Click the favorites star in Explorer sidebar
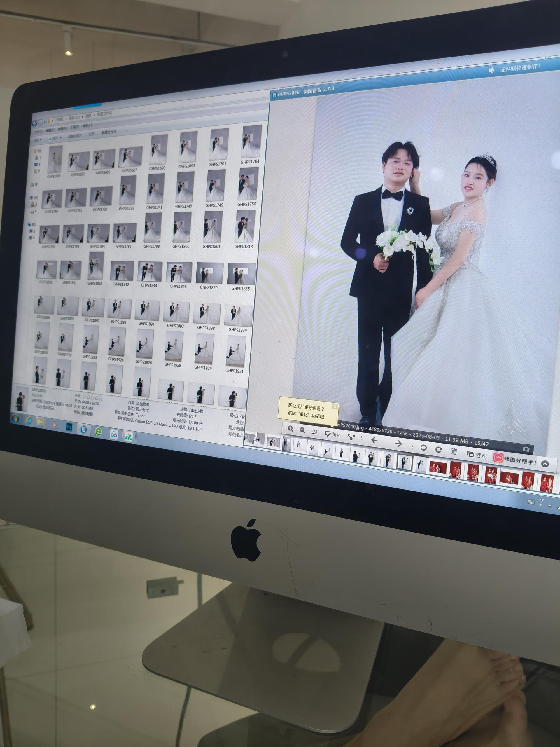This screenshot has height=747, width=560. pyautogui.click(x=35, y=151)
